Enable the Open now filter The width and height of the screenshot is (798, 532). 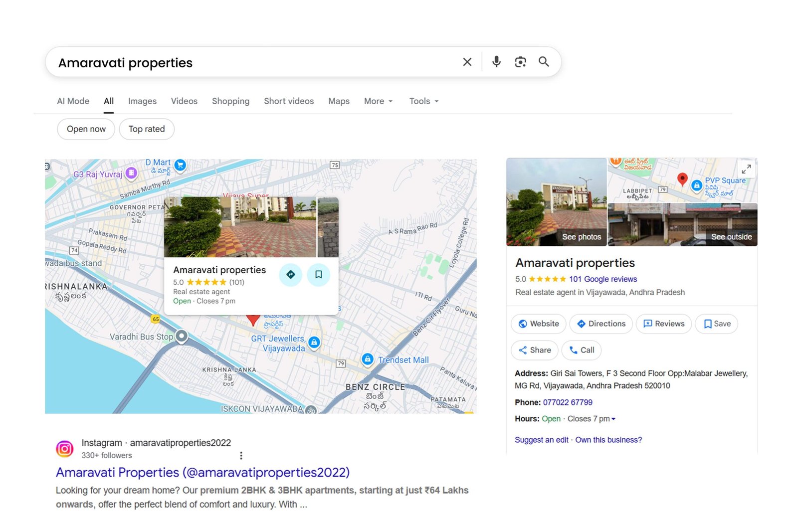(x=85, y=129)
